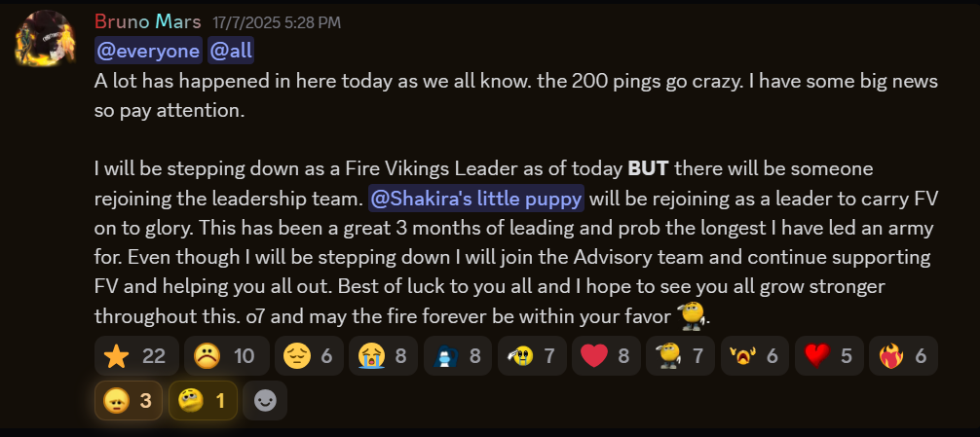980x437 pixels.
Task: Open Bruno Mars' profile from username
Action: [148, 21]
